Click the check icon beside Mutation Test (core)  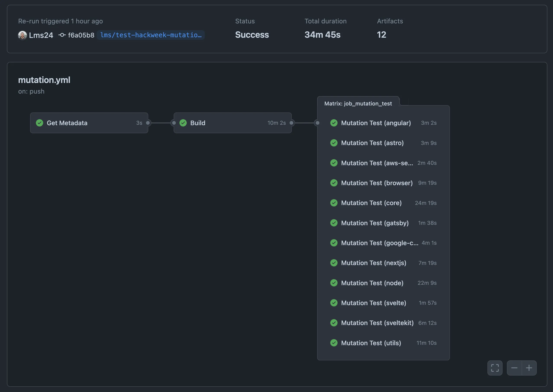pos(334,203)
